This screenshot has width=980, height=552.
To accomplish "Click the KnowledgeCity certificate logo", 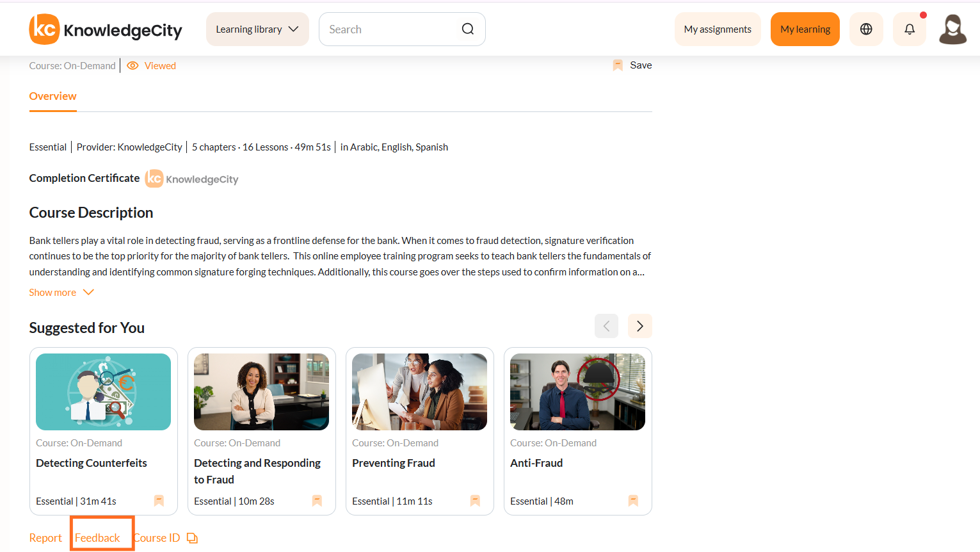I will (x=192, y=179).
